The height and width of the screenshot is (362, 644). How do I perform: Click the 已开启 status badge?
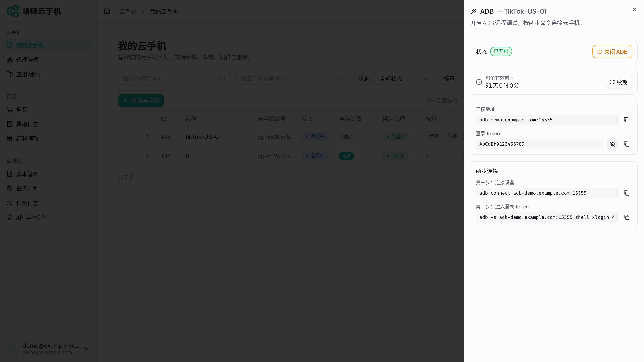click(x=501, y=51)
